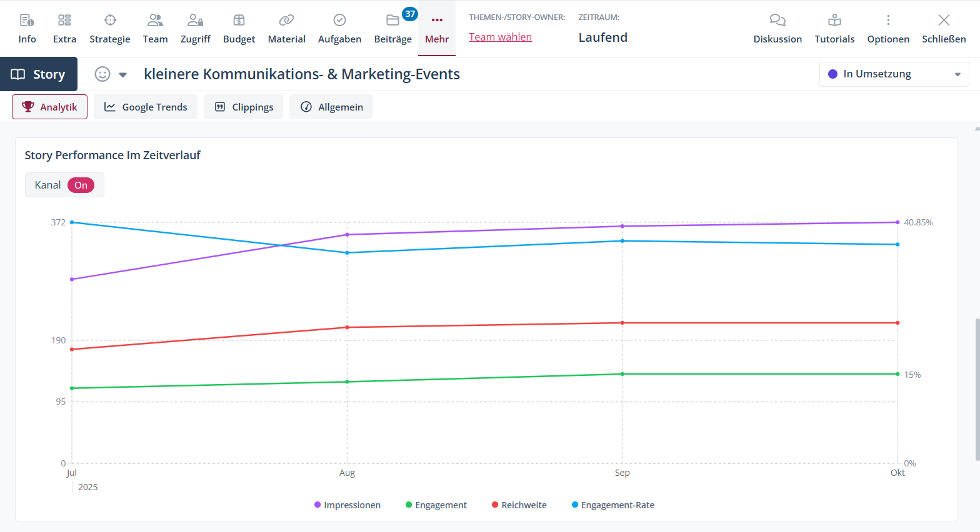This screenshot has width=980, height=532.
Task: Click the Team wählen link
Action: tap(500, 37)
